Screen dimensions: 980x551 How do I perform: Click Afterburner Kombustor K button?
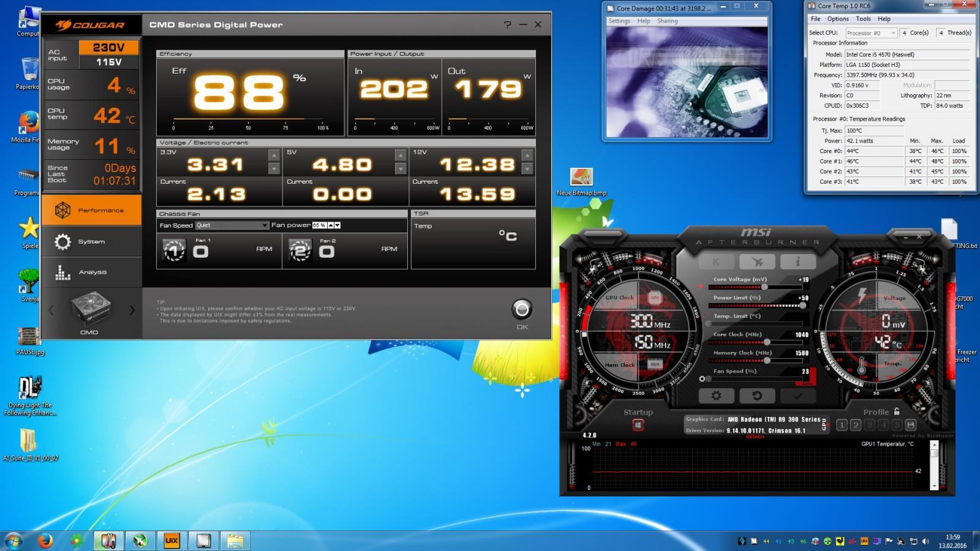tap(716, 262)
